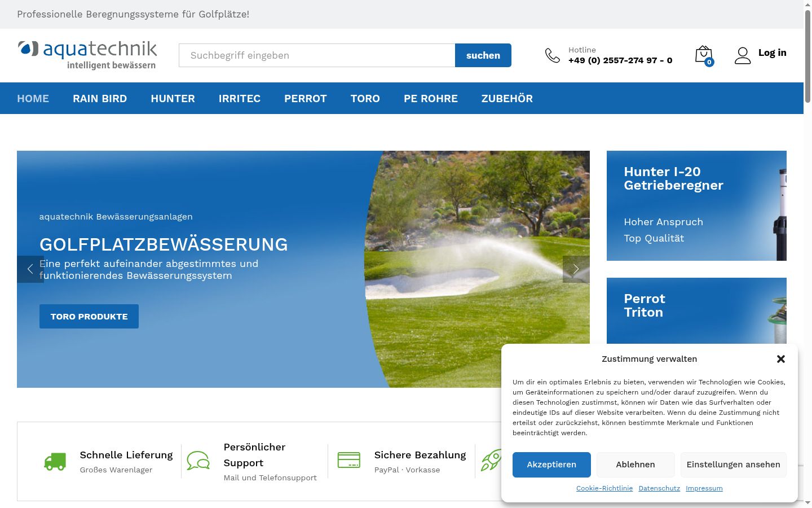Viewport: 812px width, 508px height.
Task: Open TORO category
Action: pos(365,98)
